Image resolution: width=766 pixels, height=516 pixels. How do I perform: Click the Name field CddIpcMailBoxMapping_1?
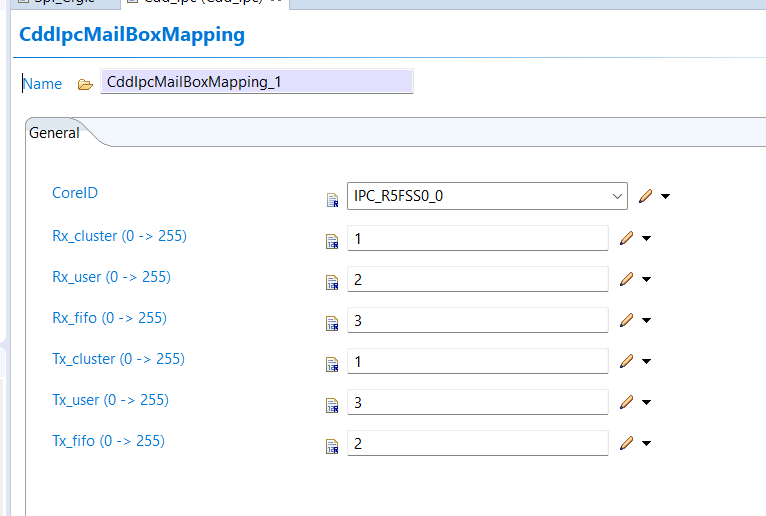tap(257, 82)
